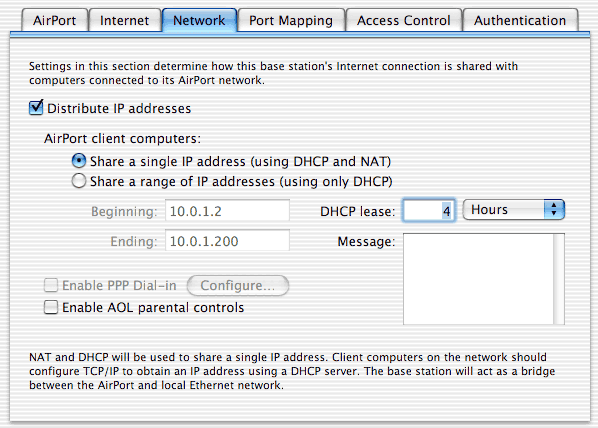The image size is (598, 428).
Task: Click the Distribute IP addresses label
Action: pyautogui.click(x=119, y=109)
